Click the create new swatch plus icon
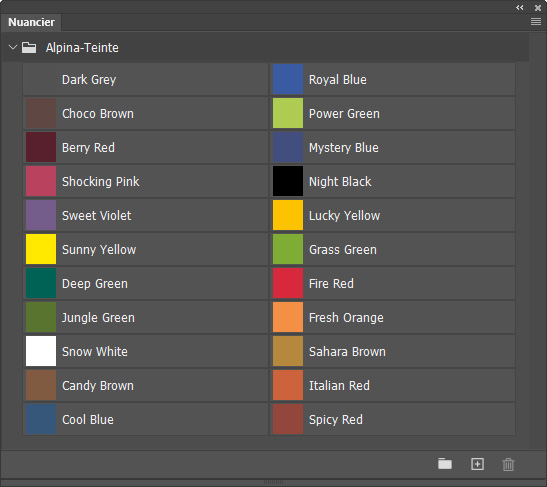The height and width of the screenshot is (487, 547). coord(477,464)
